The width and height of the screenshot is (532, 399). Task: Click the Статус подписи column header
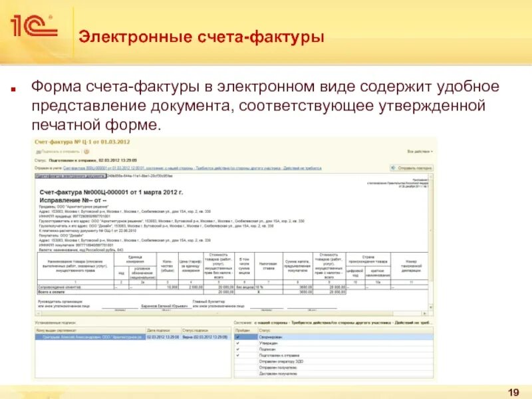click(206, 330)
